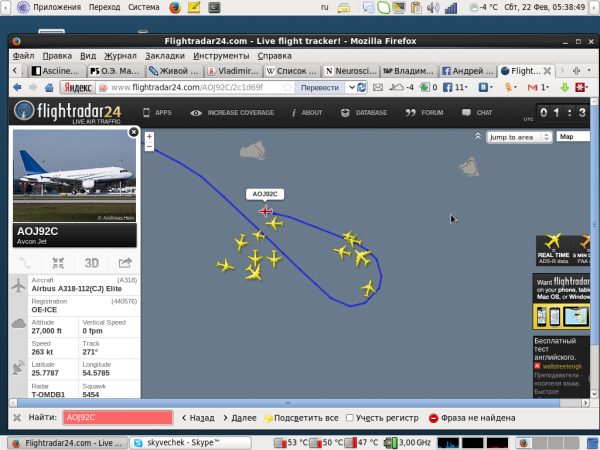
Task: Open the Справка menu
Action: click(x=274, y=56)
